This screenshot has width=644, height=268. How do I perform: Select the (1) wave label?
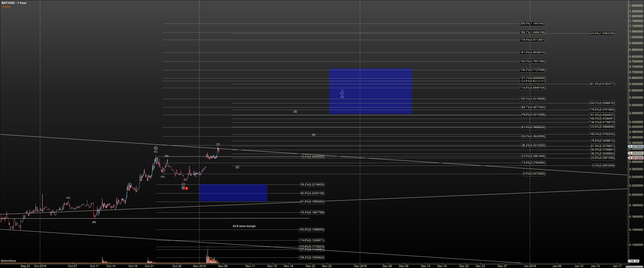tap(218, 144)
